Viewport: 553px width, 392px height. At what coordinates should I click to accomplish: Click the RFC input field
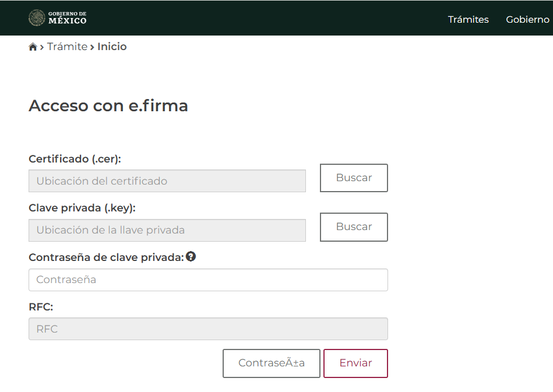(208, 329)
